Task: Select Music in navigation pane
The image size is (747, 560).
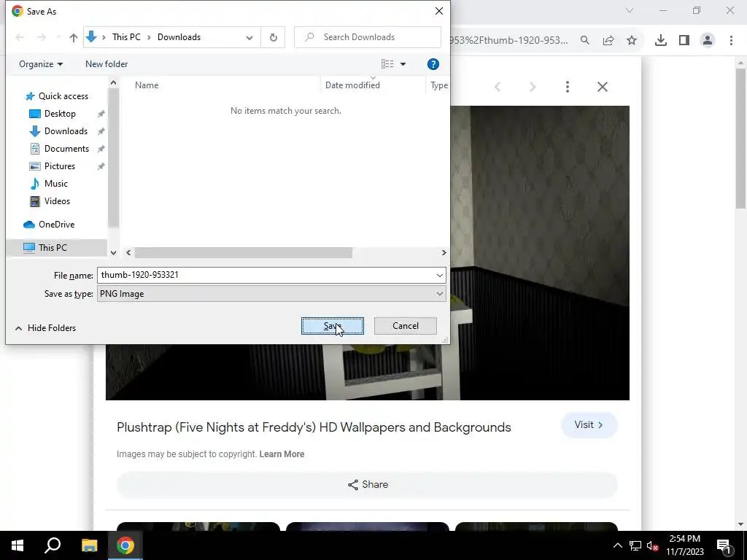Action: (x=55, y=184)
